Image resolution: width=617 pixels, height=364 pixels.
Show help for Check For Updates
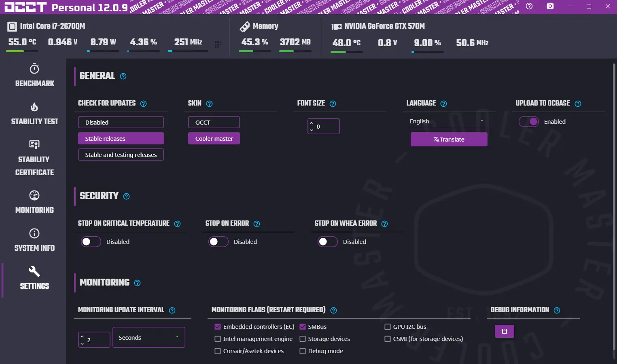pos(143,104)
